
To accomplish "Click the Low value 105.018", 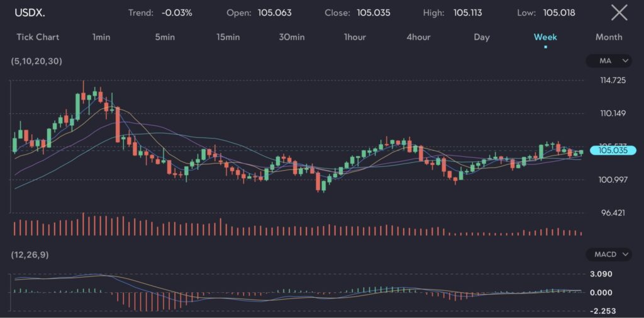I will pyautogui.click(x=559, y=13).
